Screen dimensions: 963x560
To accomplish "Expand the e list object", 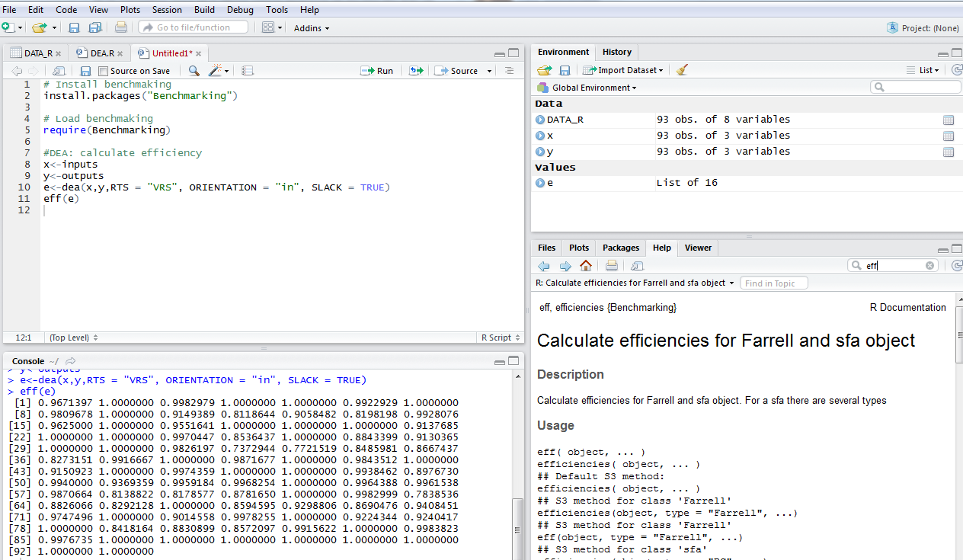I will 540,183.
